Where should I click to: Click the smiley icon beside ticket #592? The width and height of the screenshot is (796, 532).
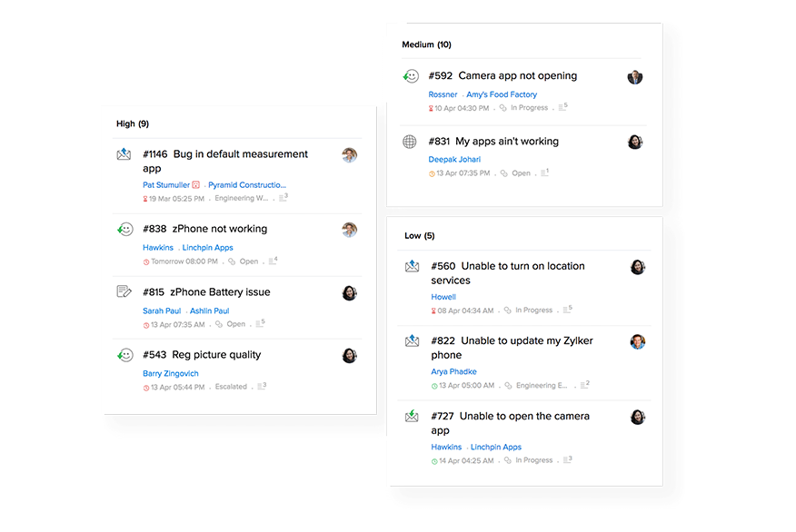[x=411, y=76]
